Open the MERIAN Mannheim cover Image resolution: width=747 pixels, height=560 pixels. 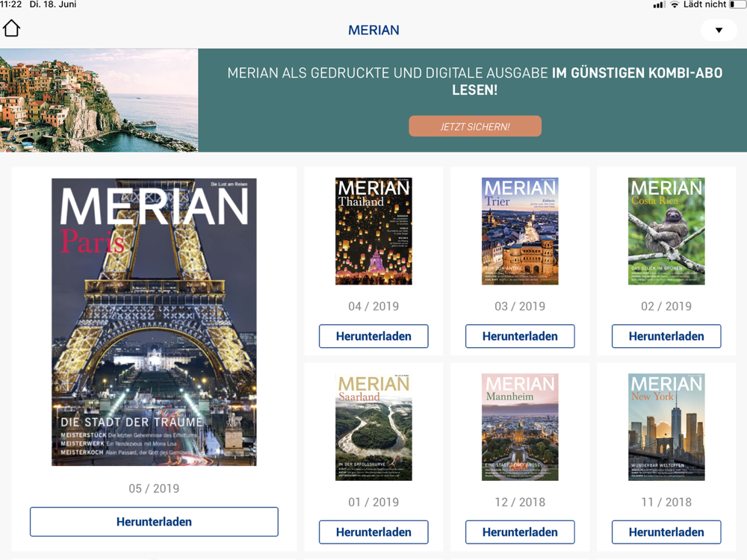pos(520,426)
